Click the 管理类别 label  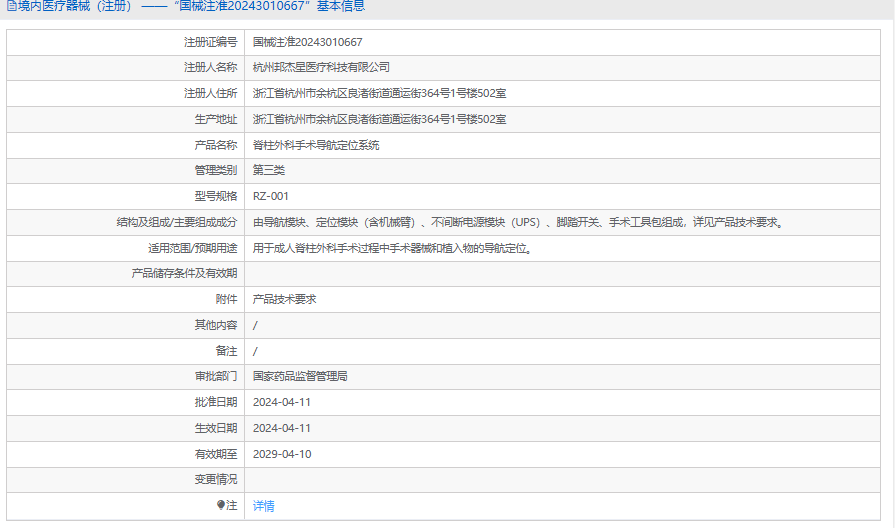pos(216,170)
